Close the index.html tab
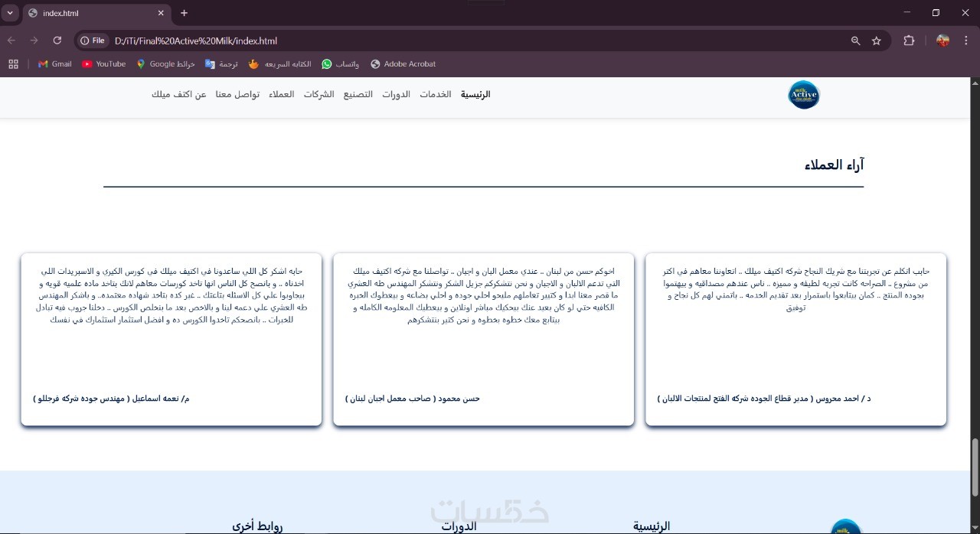 pos(161,13)
